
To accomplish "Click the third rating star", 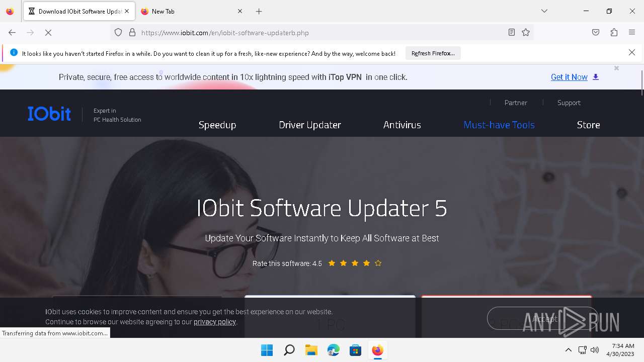I will (355, 263).
